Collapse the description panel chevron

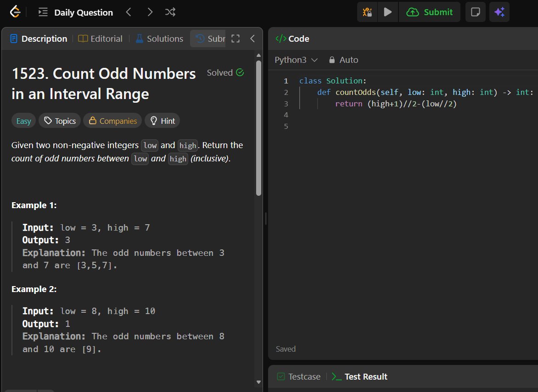tap(252, 39)
